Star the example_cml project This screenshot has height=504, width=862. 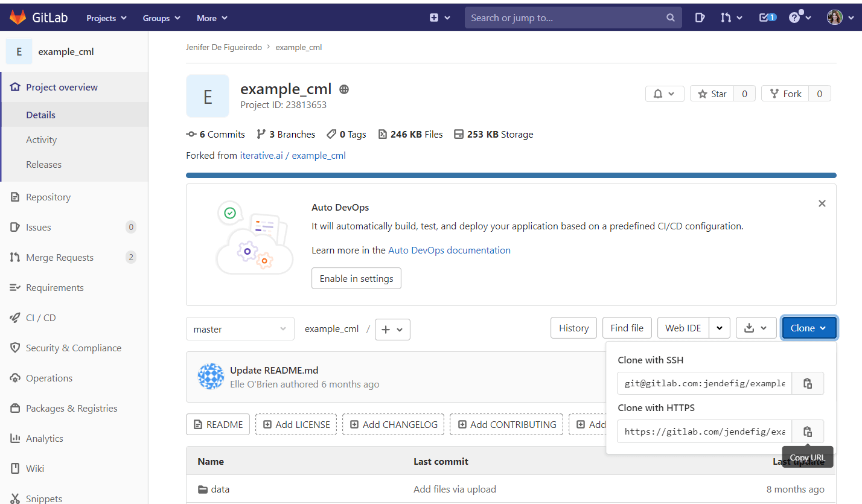pos(711,94)
